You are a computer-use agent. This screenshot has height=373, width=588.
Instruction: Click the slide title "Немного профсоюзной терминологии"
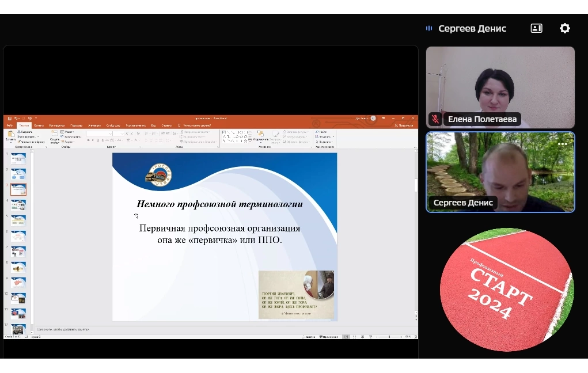[x=220, y=204]
